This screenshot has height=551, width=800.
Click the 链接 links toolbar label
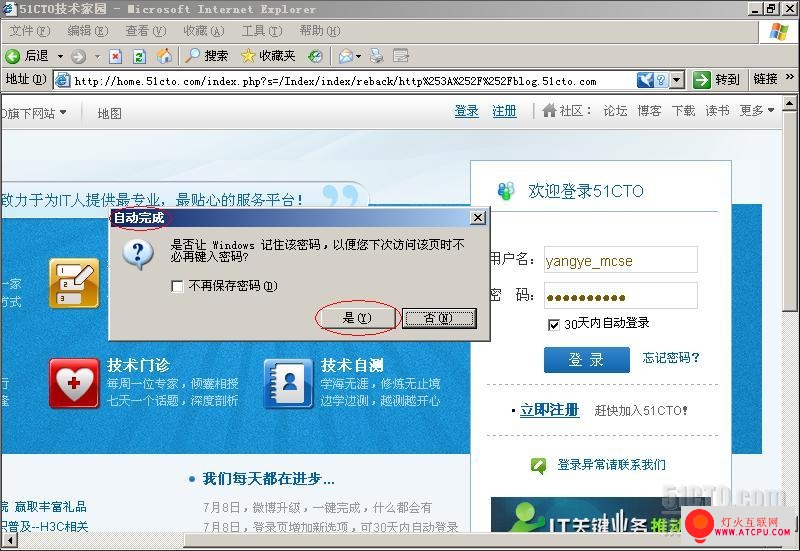765,79
